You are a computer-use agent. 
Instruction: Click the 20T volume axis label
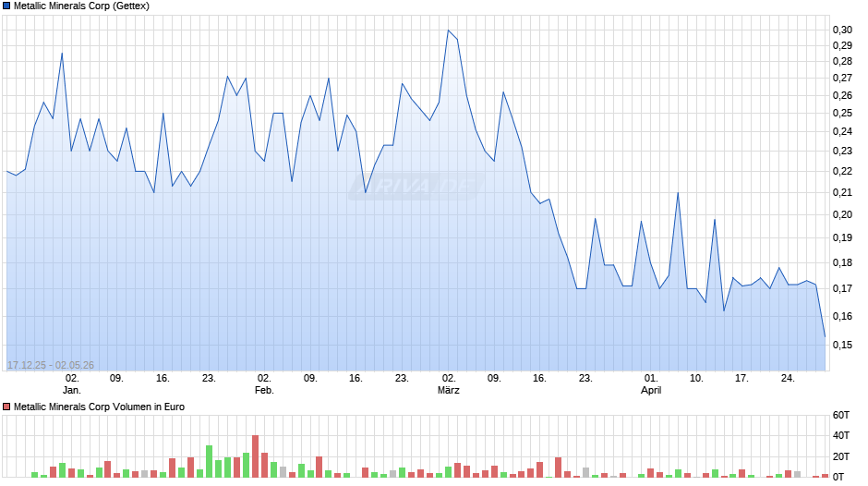841,456
